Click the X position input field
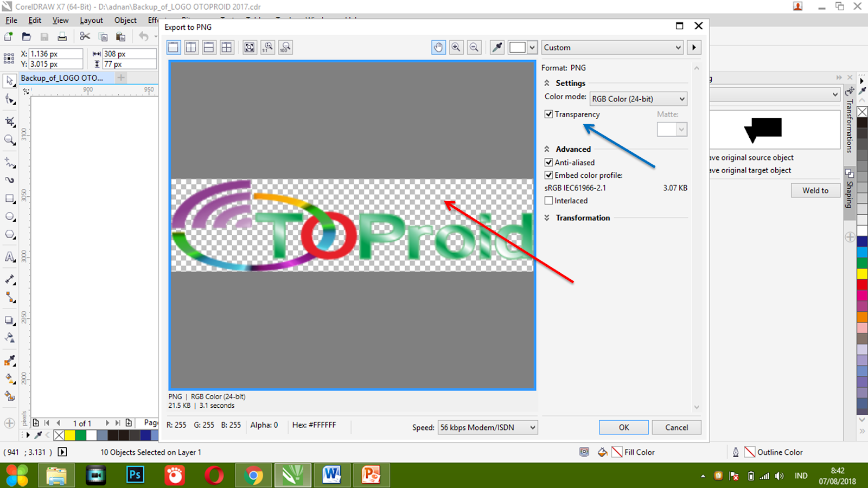Viewport: 868px width, 488px height. (56, 54)
